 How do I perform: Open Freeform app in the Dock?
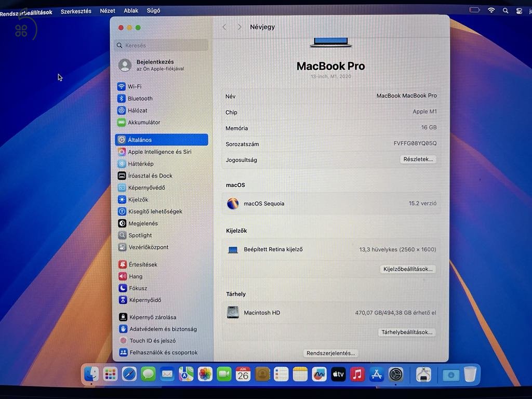319,374
